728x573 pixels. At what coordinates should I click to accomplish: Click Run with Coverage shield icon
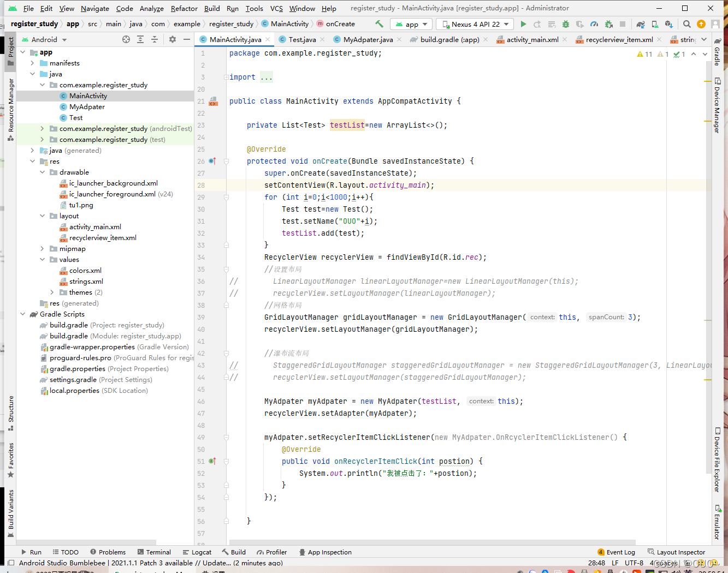[580, 24]
